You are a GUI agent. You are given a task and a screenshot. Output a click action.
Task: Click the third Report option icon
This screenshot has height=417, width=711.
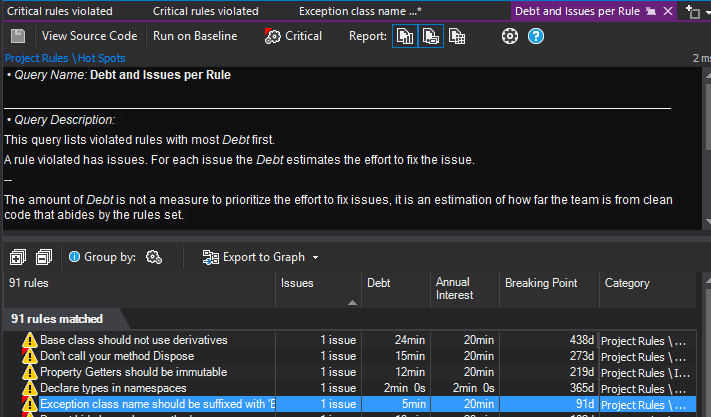[x=457, y=36]
